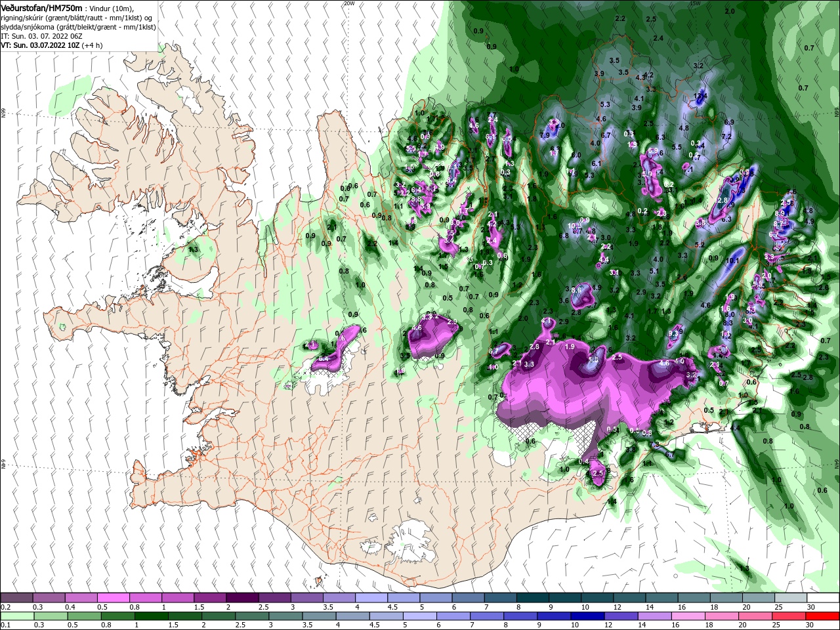Screen dimensions: 840x630
Task: Click the darkest green 1 rain legend swatch
Action: click(x=151, y=616)
